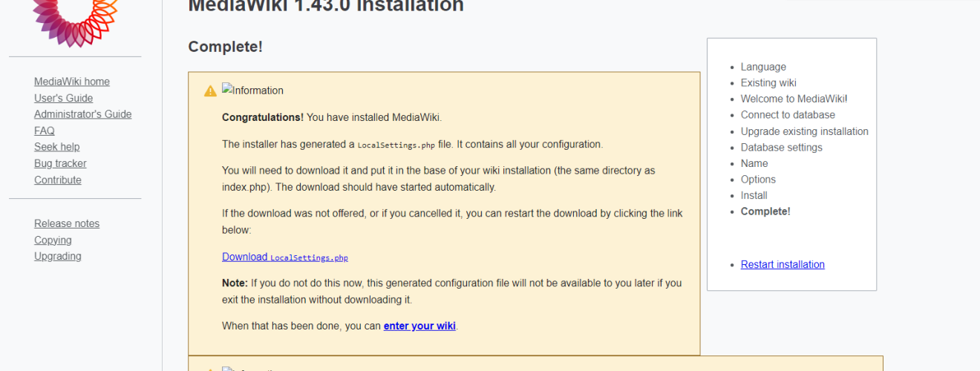Open the FAQ sidebar link
This screenshot has height=371, width=980.
[45, 131]
